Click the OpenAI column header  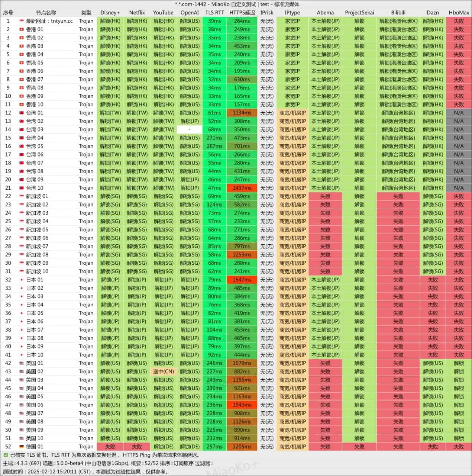pyautogui.click(x=190, y=13)
